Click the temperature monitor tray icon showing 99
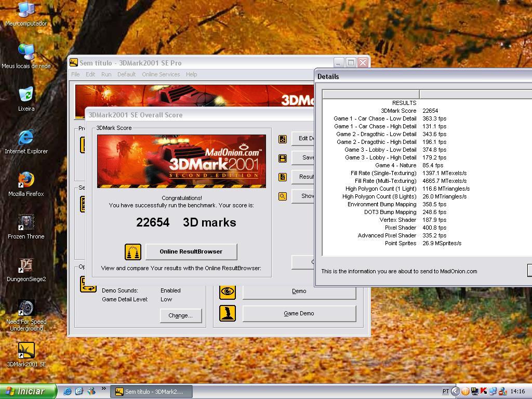Image resolution: width=532 pixels, height=399 pixels. tap(475, 392)
